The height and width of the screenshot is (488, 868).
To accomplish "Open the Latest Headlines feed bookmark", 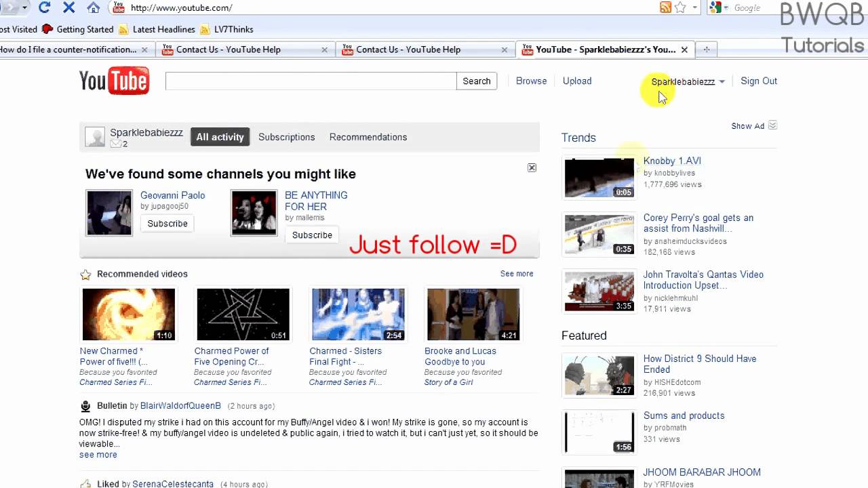I will pos(157,29).
